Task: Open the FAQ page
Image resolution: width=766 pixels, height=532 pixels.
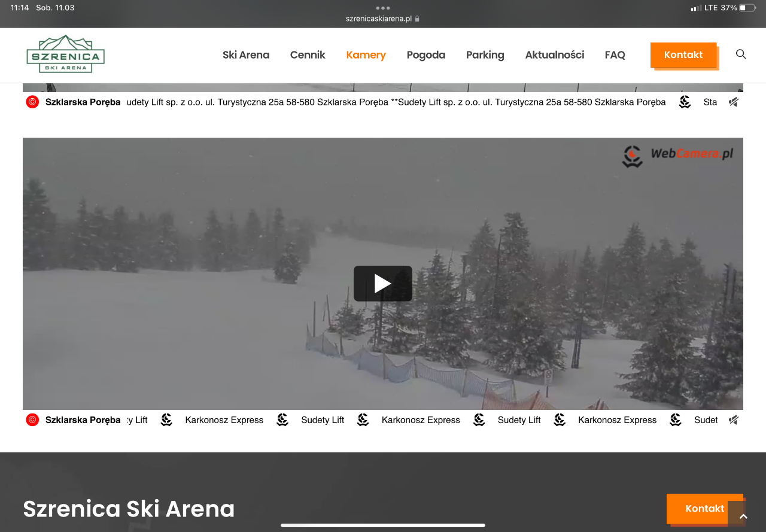Action: tap(615, 55)
